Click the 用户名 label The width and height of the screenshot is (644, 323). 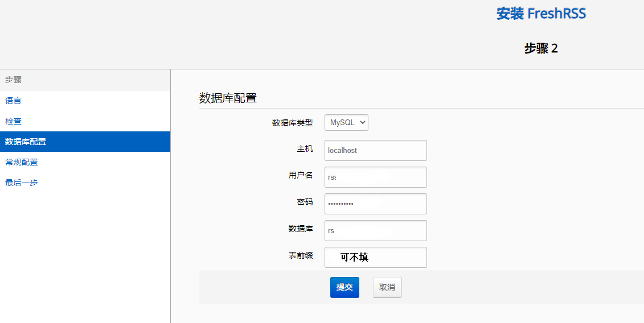(x=301, y=175)
